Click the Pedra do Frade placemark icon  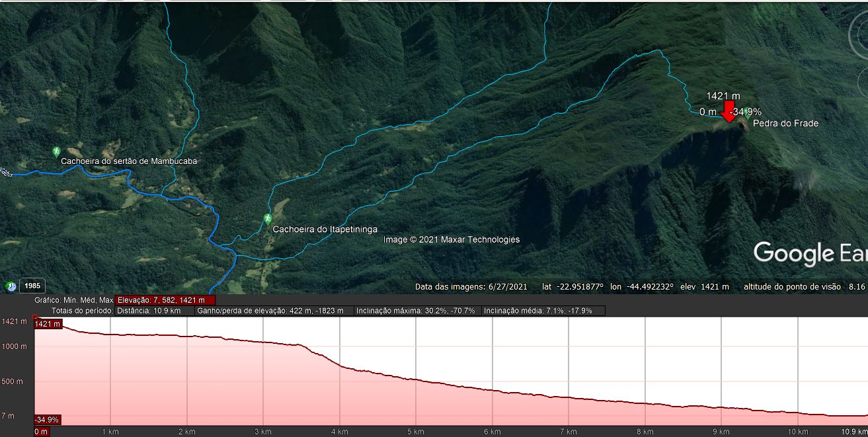(748, 113)
